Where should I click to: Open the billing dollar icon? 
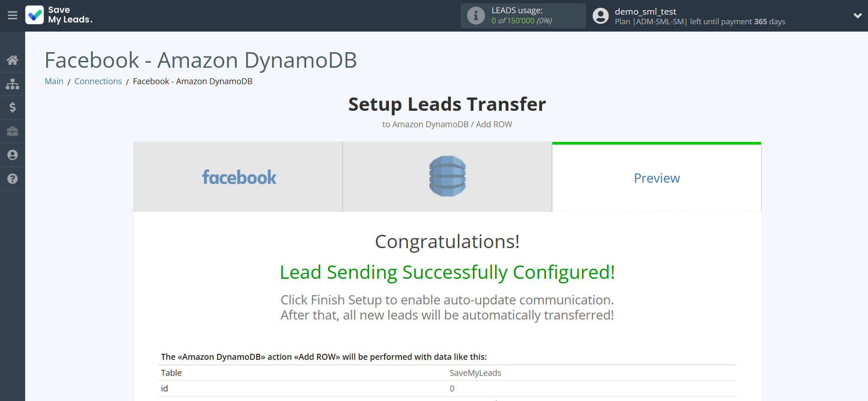tap(12, 108)
